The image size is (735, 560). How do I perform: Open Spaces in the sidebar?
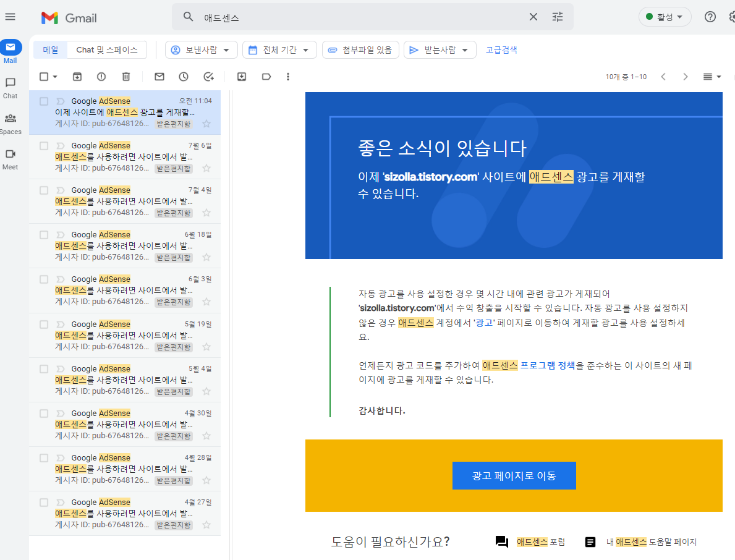pos(11,124)
